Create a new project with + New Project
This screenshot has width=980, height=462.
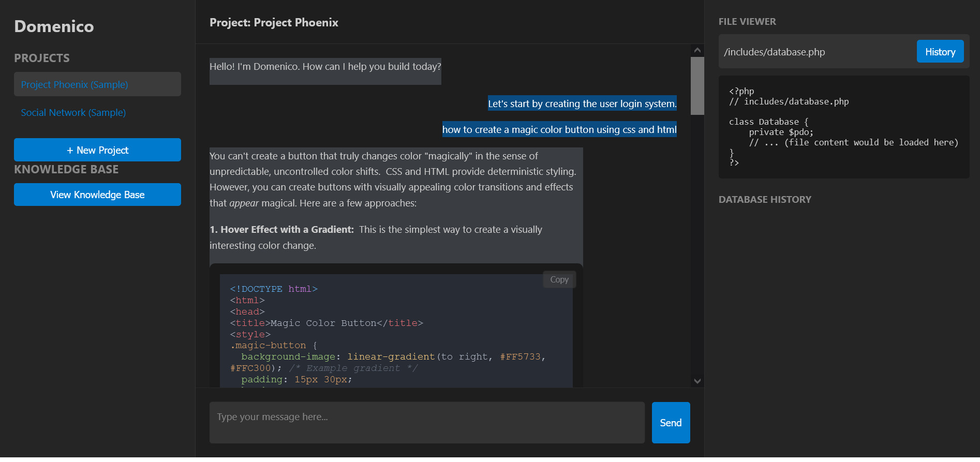(x=97, y=150)
